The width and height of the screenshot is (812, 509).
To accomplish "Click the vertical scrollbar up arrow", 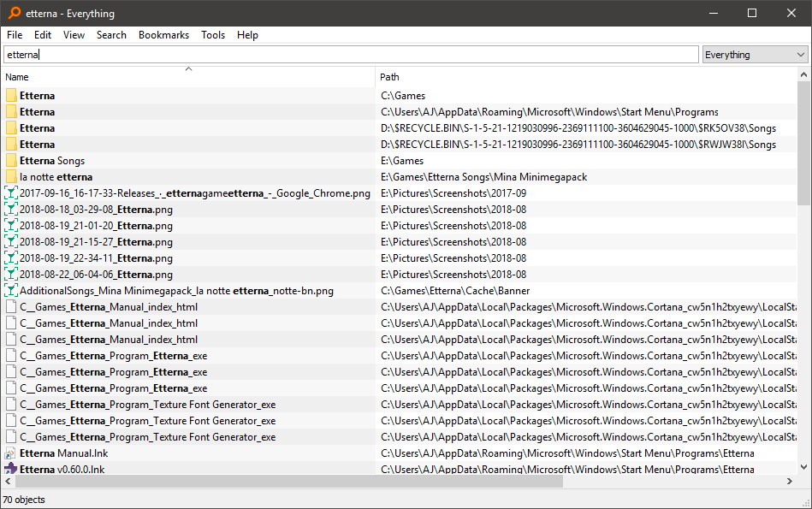I will click(803, 74).
